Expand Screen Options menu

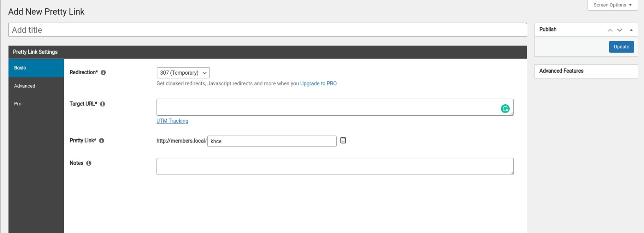pos(612,5)
